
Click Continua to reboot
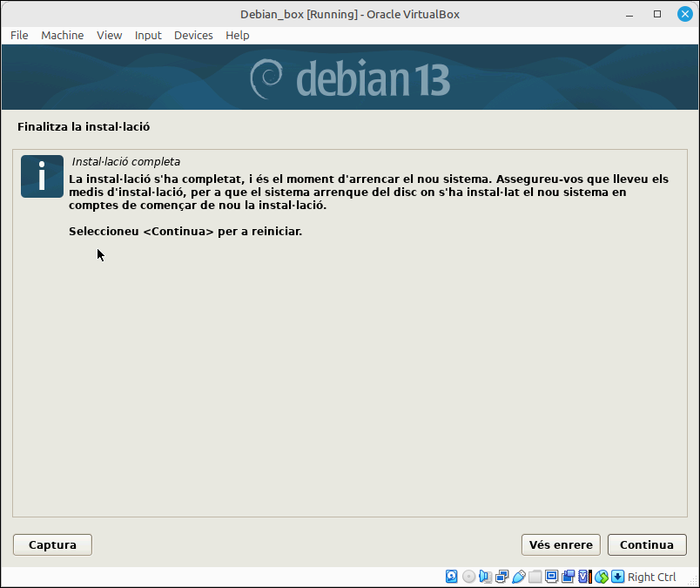pos(647,544)
